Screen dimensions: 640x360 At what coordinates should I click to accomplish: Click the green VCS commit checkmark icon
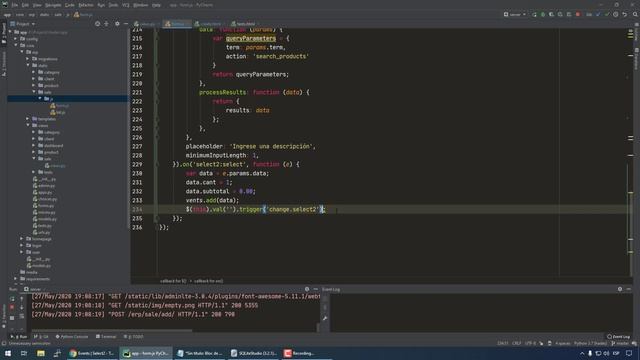pos(607,14)
